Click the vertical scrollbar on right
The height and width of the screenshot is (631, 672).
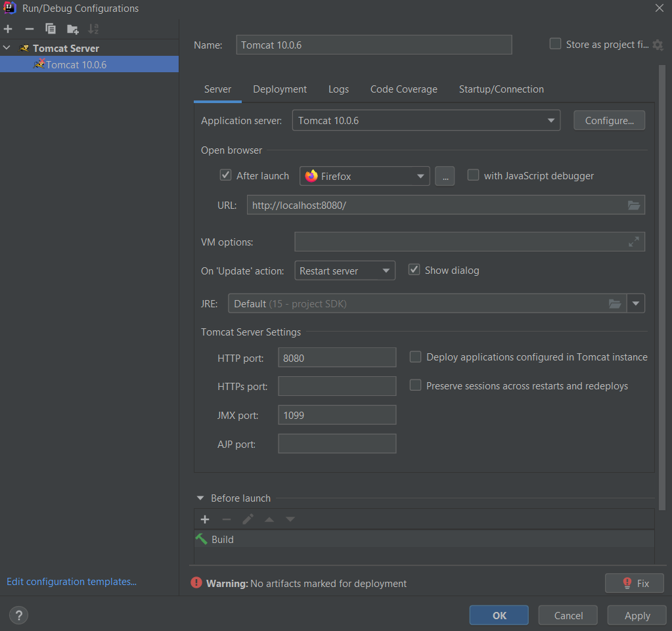tap(662, 287)
